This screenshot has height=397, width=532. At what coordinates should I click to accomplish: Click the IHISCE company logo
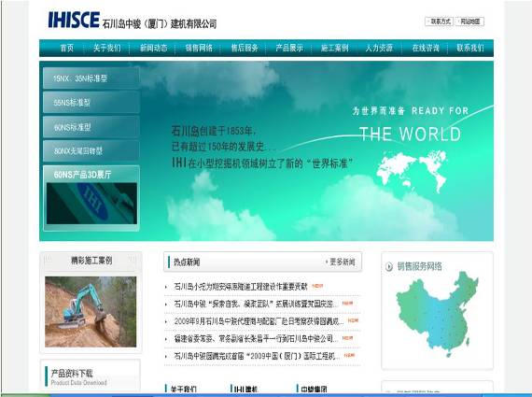coord(74,20)
